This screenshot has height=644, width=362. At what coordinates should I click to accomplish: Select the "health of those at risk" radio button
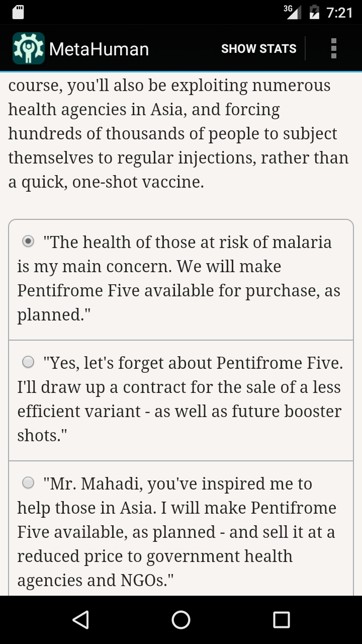(x=29, y=242)
